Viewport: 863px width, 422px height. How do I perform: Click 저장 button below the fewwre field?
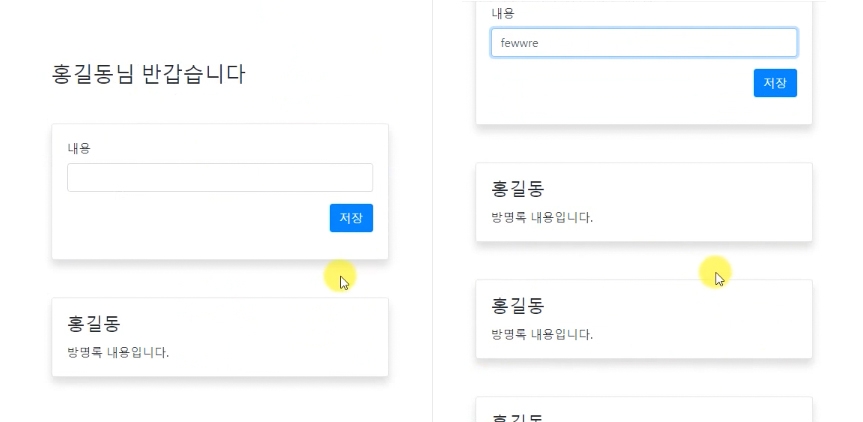point(775,83)
